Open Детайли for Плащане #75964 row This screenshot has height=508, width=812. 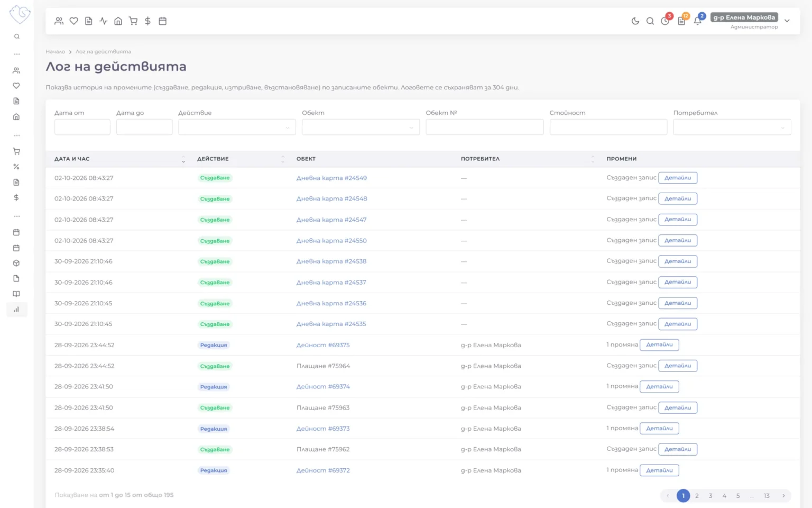678,366
